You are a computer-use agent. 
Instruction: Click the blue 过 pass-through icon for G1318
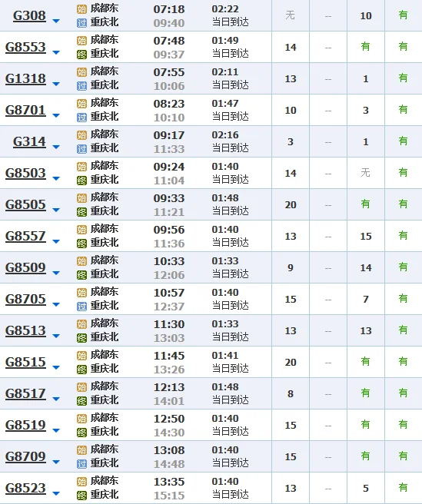81,86
